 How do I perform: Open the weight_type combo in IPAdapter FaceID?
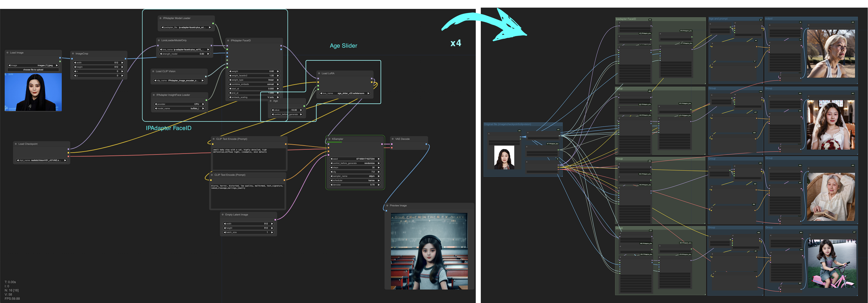[254, 80]
